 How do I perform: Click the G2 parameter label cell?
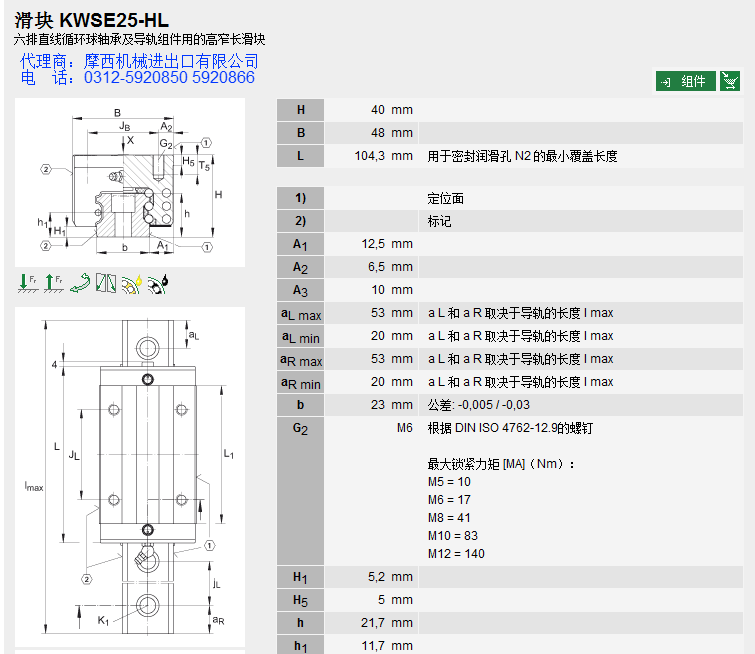pos(300,428)
